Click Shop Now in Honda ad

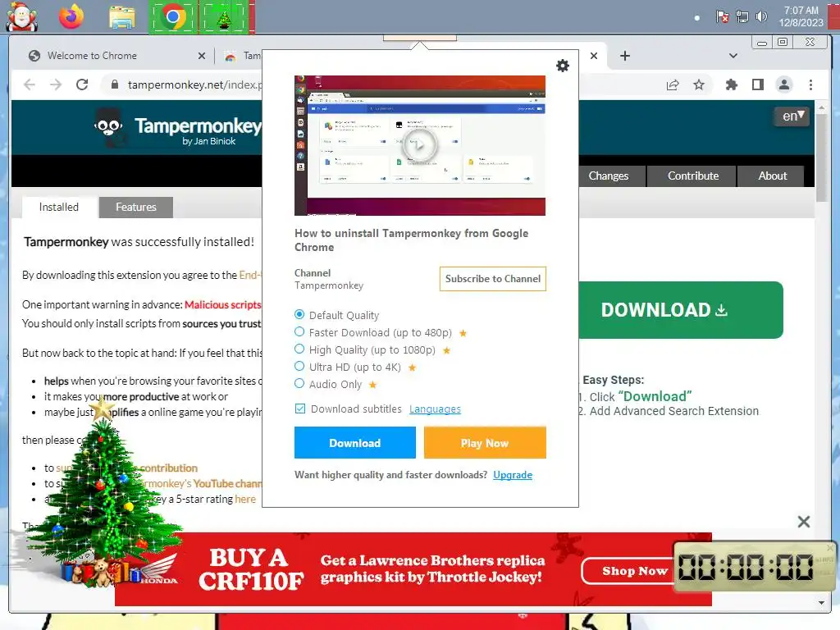coord(631,571)
